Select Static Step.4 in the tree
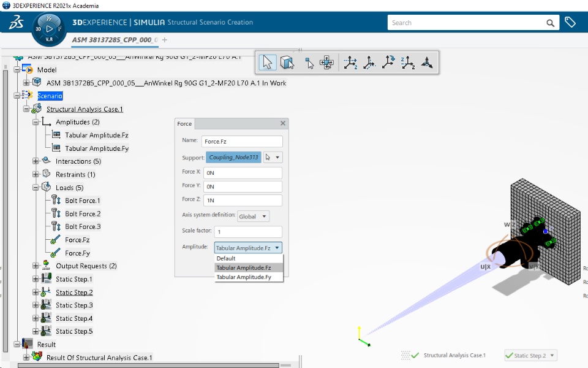The image size is (588, 368). 74,318
